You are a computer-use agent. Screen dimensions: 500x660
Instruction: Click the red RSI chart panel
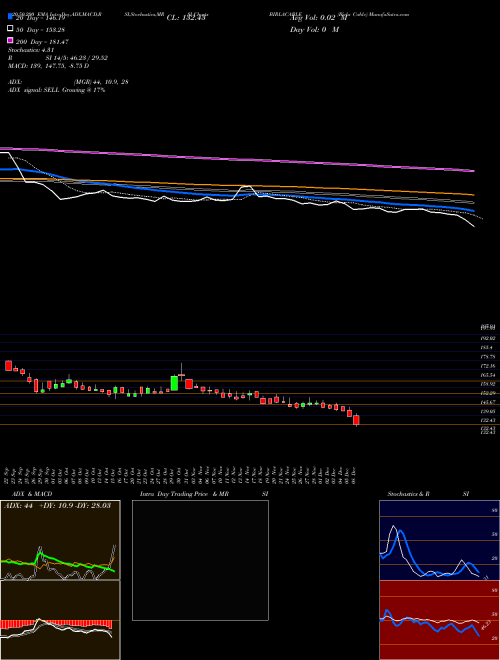click(x=439, y=620)
